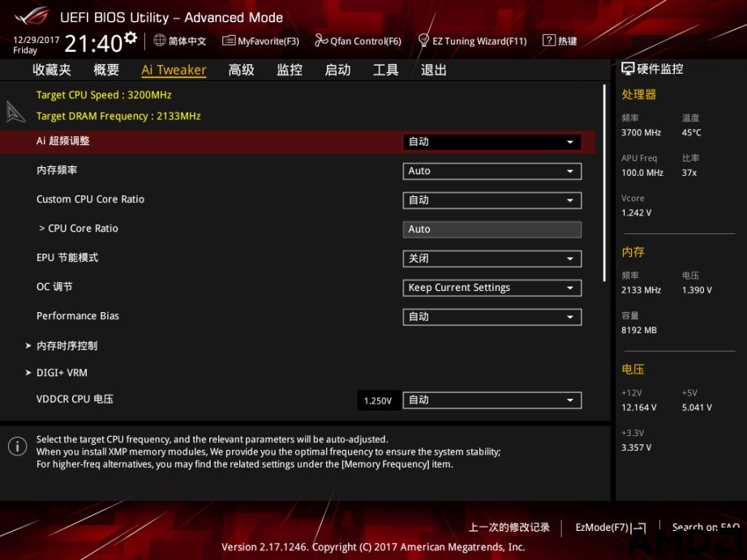Click the 21:40 clock display

point(93,43)
